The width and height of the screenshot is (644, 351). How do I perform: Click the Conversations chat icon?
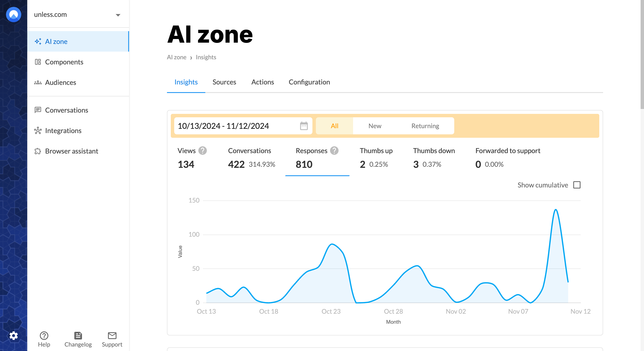(x=38, y=110)
